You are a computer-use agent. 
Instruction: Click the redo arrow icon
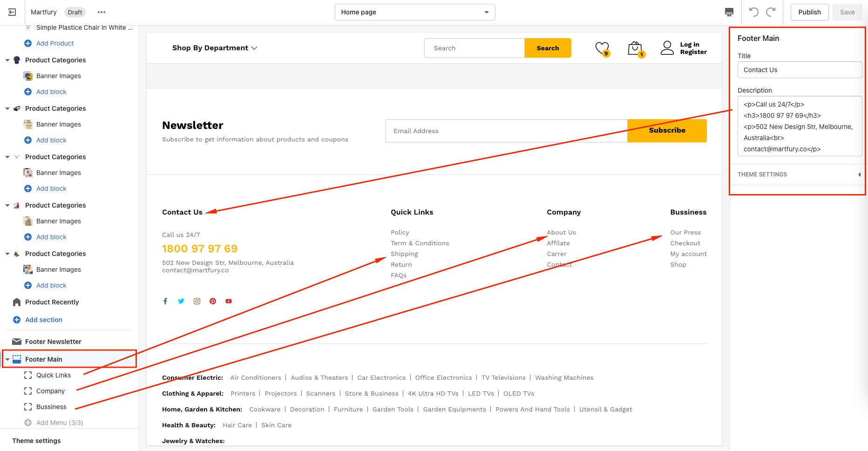771,12
